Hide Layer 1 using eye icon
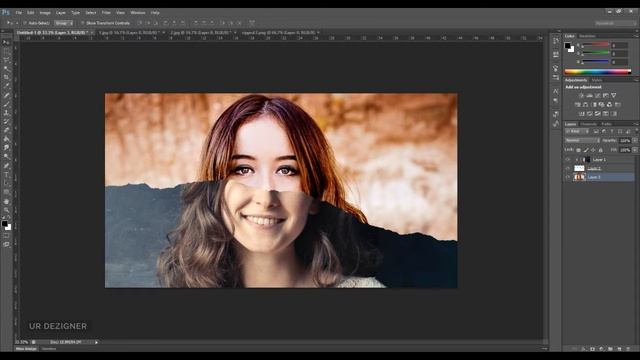 coord(568,160)
